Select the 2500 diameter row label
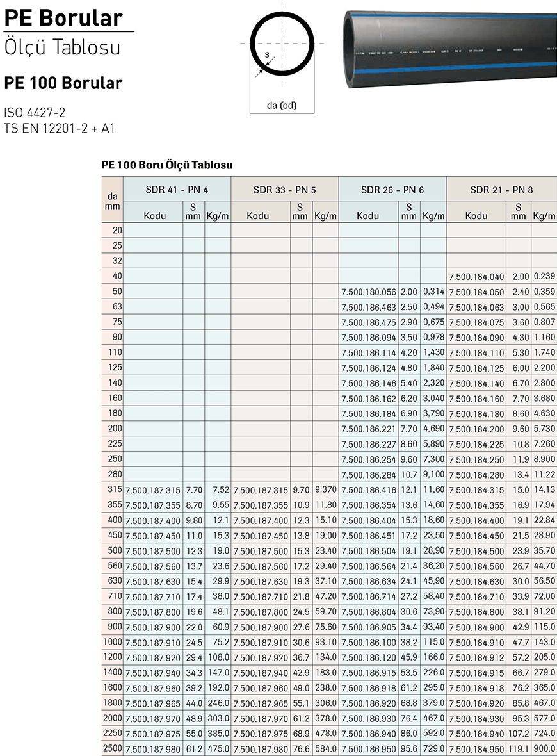Image resolution: width=557 pixels, height=756 pixels. point(112,748)
